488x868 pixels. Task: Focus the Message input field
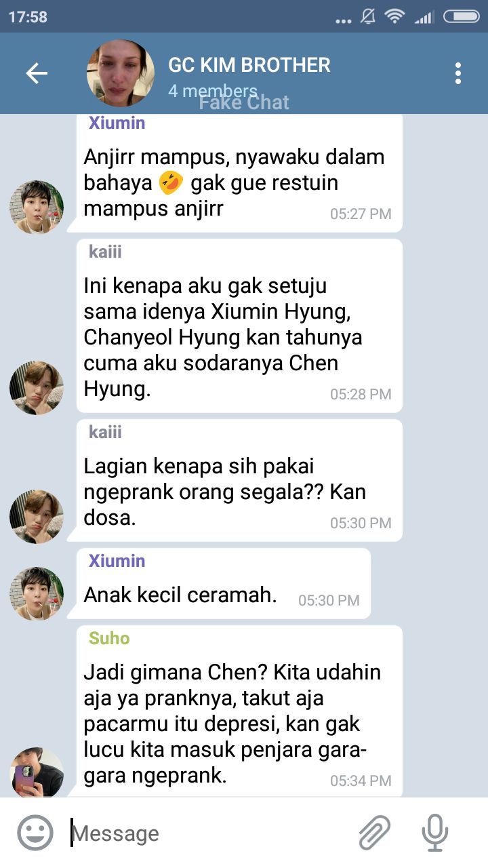(x=210, y=833)
